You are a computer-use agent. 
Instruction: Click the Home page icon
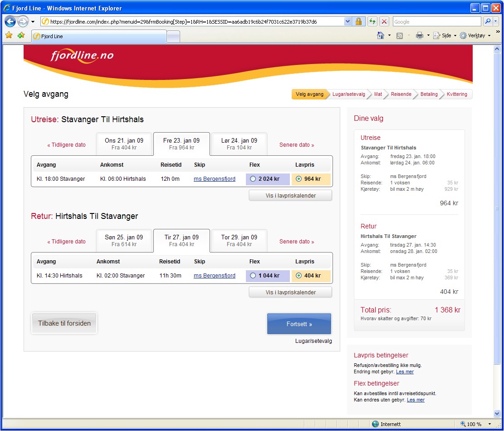tap(380, 35)
